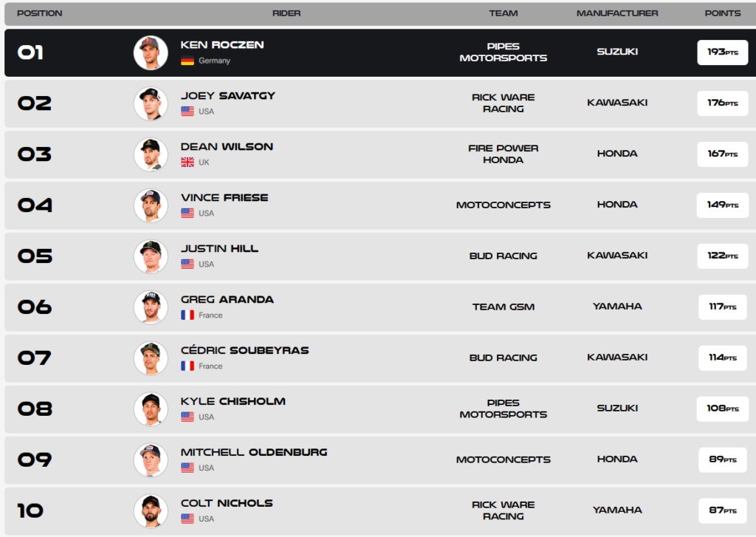The image size is (756, 537).
Task: Click the Team column header
Action: [503, 13]
